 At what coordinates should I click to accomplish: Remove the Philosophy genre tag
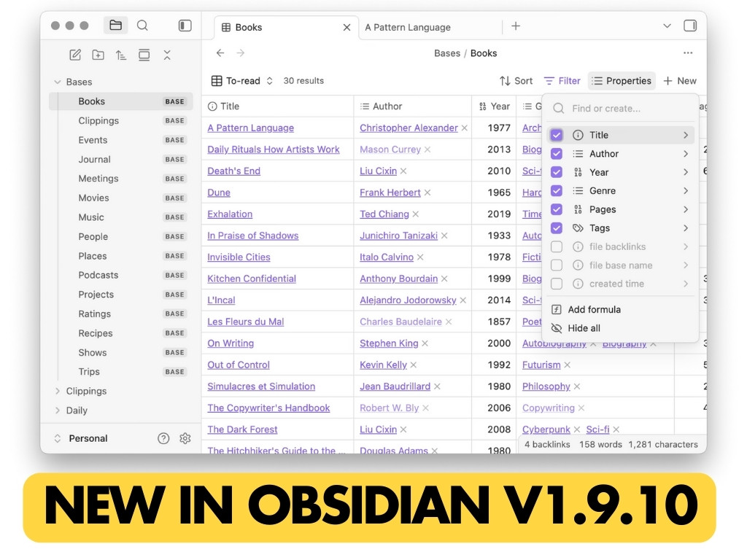tap(577, 386)
